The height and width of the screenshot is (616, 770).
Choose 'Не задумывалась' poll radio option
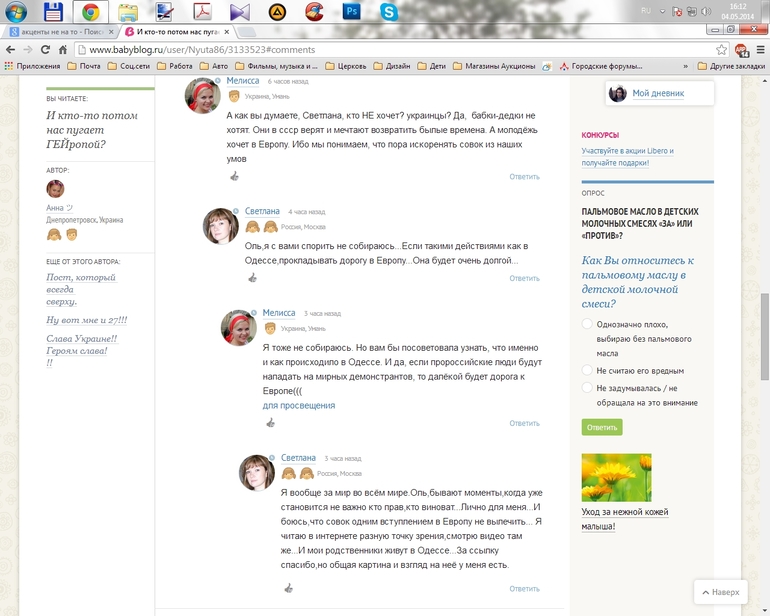point(587,388)
